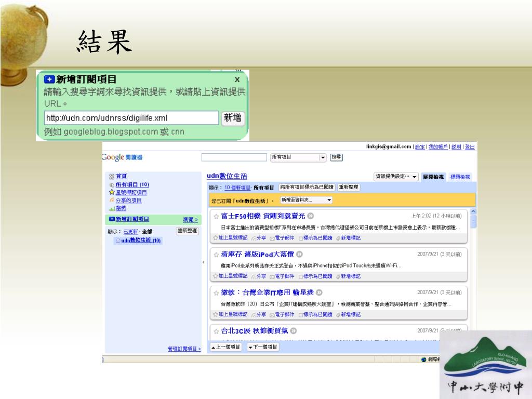The height and width of the screenshot is (399, 532).
Task: Click the 新增 button next to the URL field
Action: point(233,118)
